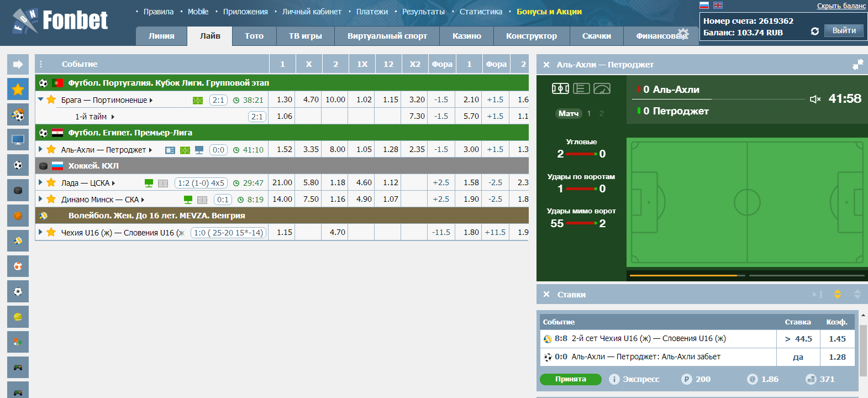Viewport: 868px width, 398px height.
Task: Filter by volleyball in the sidebar
Action: coord(18,241)
